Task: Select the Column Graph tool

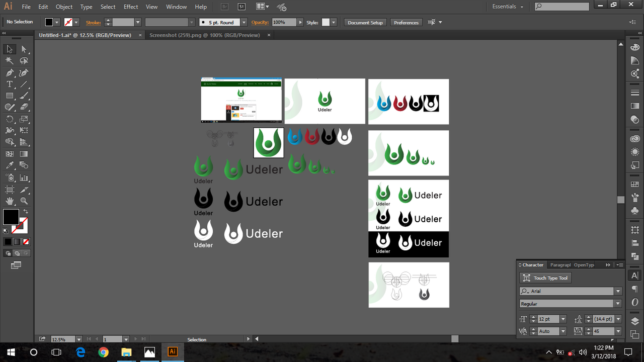Action: coord(24,177)
